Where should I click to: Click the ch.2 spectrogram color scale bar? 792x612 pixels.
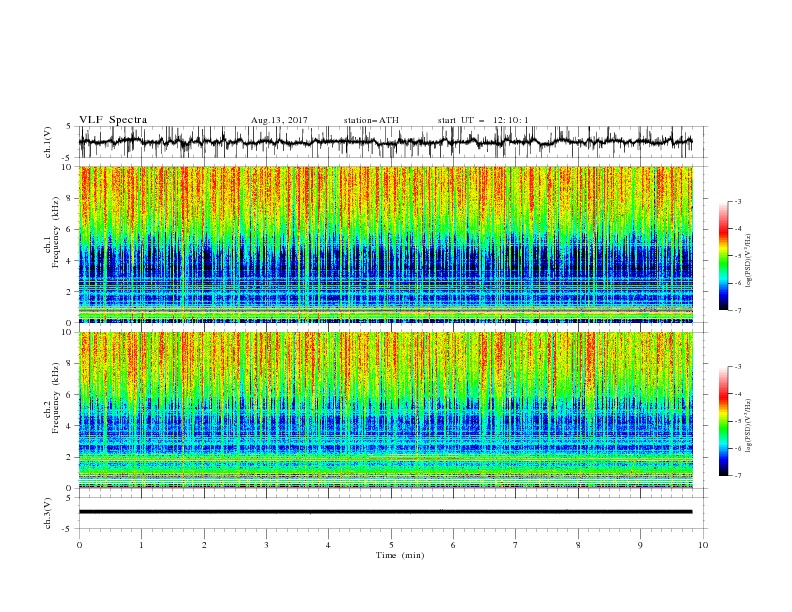click(723, 421)
